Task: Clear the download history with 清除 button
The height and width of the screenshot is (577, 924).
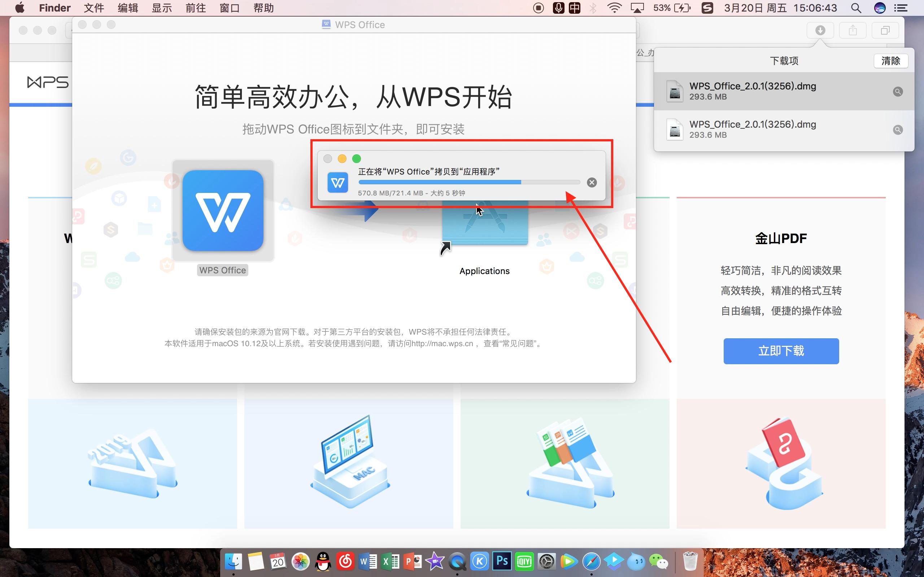Action: pyautogui.click(x=891, y=60)
